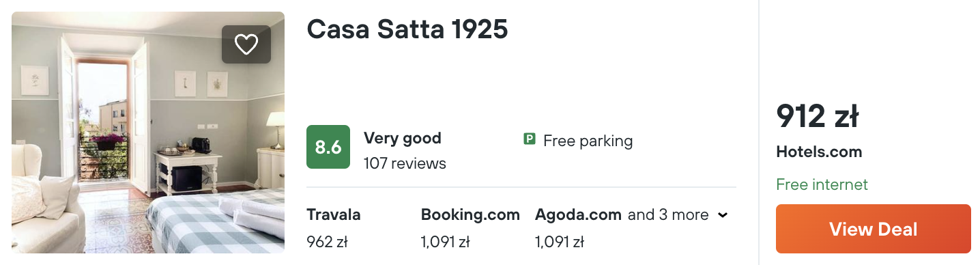Viewport: 980px width, 265px height.
Task: Click the 912 zł price
Action: coord(818,116)
